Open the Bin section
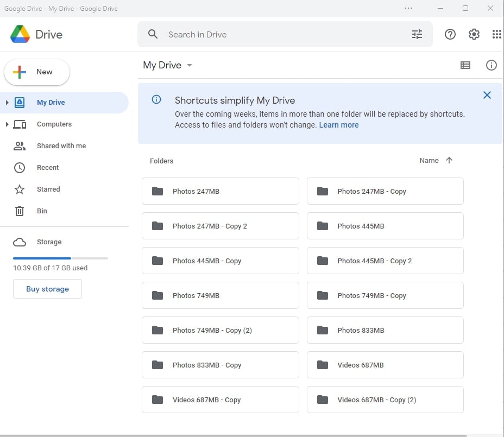This screenshot has height=437, width=504. pos(42,211)
